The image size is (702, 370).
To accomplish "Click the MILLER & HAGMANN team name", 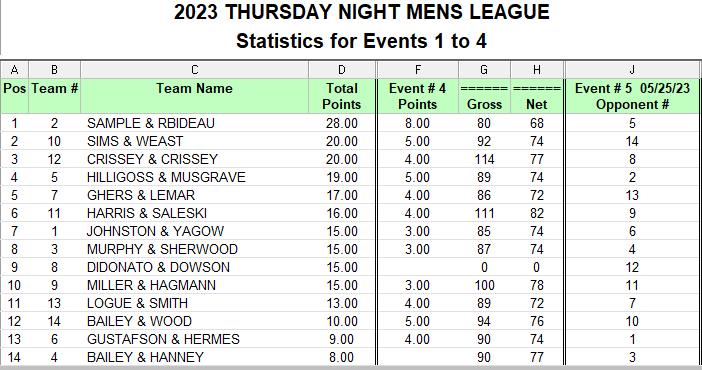I will (151, 285).
